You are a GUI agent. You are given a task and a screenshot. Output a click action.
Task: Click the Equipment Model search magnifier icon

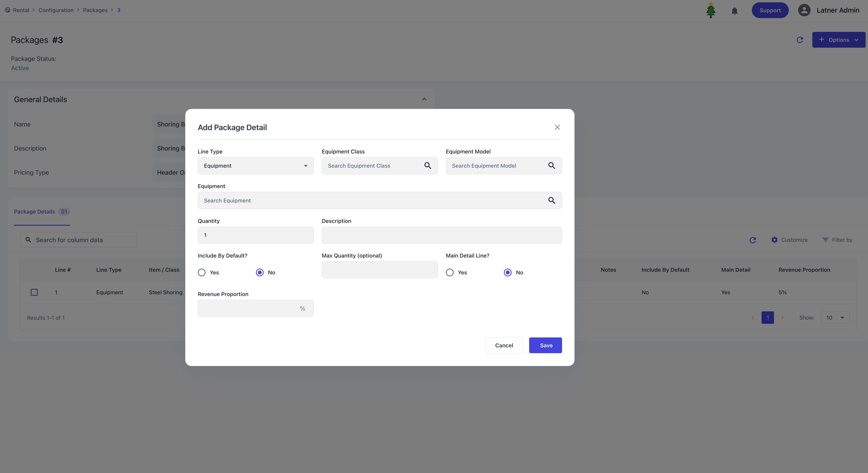click(552, 166)
